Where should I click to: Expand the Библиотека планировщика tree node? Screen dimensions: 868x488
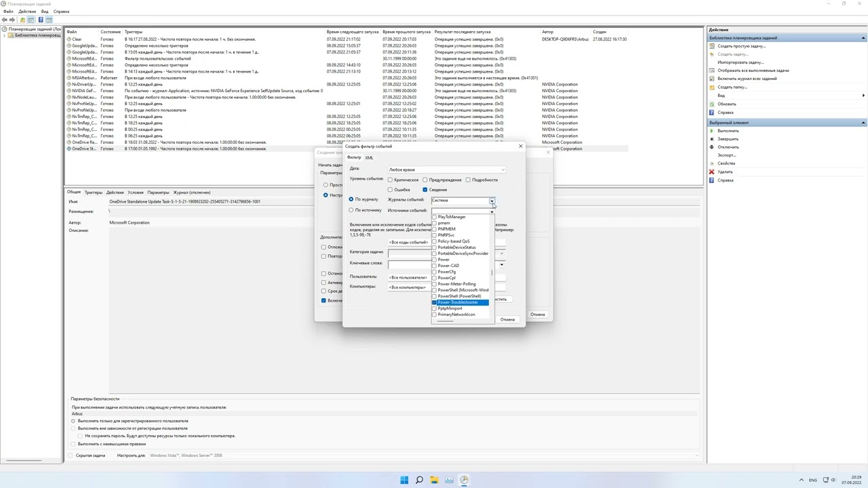point(5,35)
